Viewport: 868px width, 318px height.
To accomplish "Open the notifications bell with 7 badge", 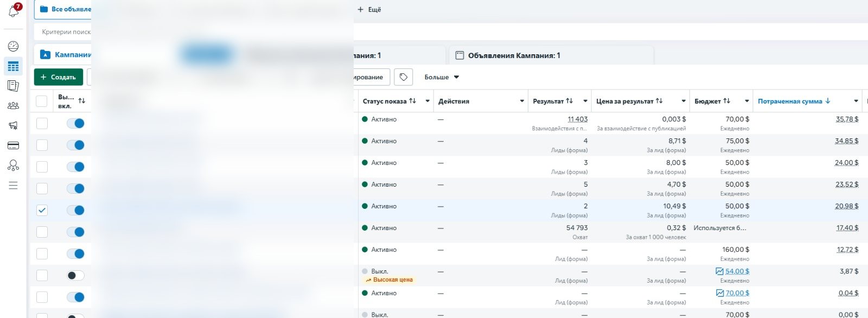I will click(14, 10).
